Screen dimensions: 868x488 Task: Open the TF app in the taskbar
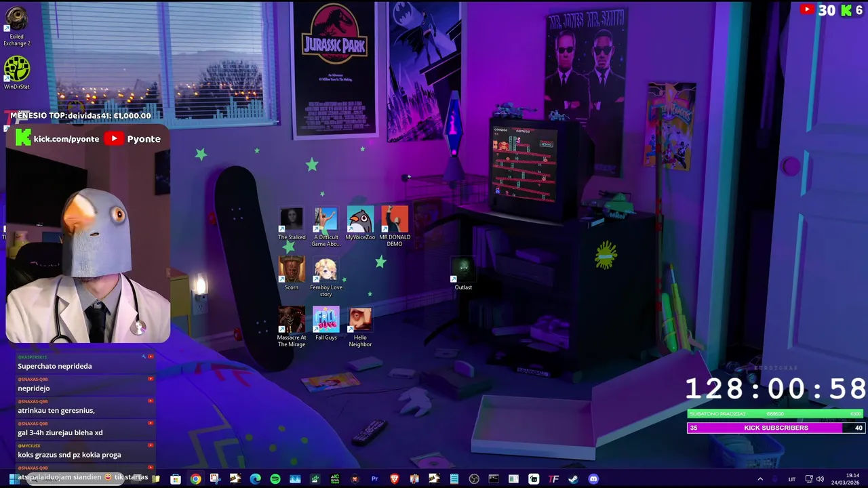[553, 479]
